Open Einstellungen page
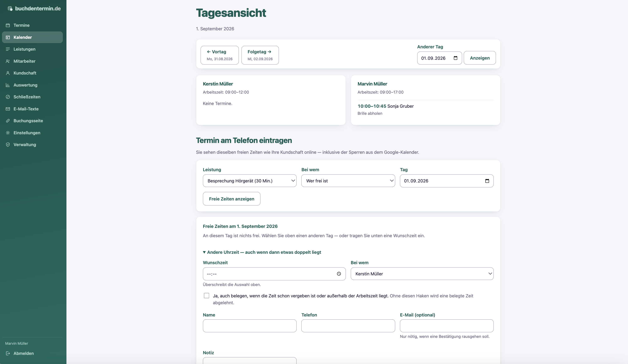This screenshot has width=628, height=364. [32, 133]
